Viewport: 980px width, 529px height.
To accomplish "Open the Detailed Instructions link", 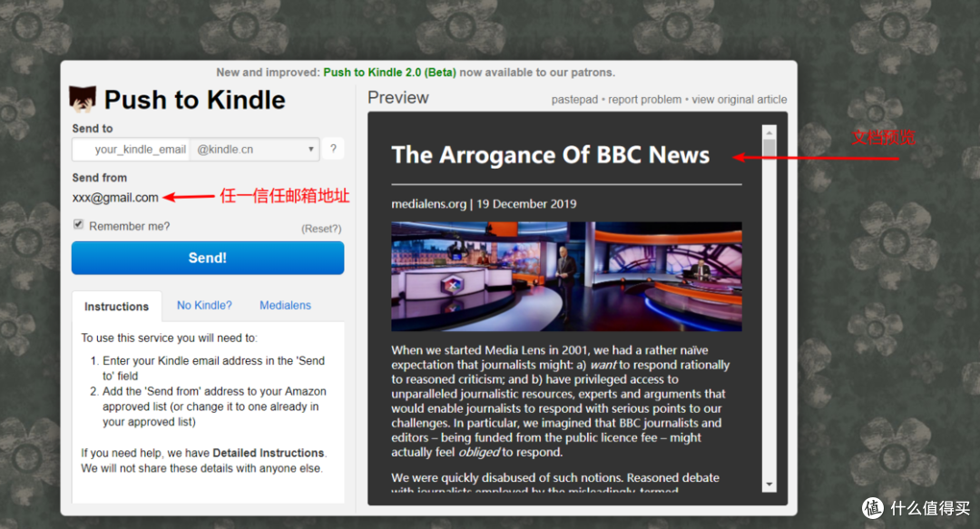I will coord(268,453).
